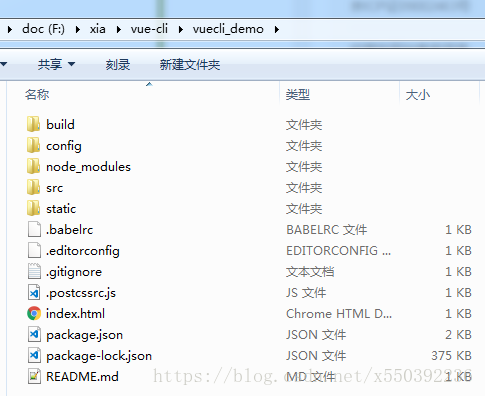485x396 pixels.
Task: Select the src folder icon
Action: click(x=34, y=187)
